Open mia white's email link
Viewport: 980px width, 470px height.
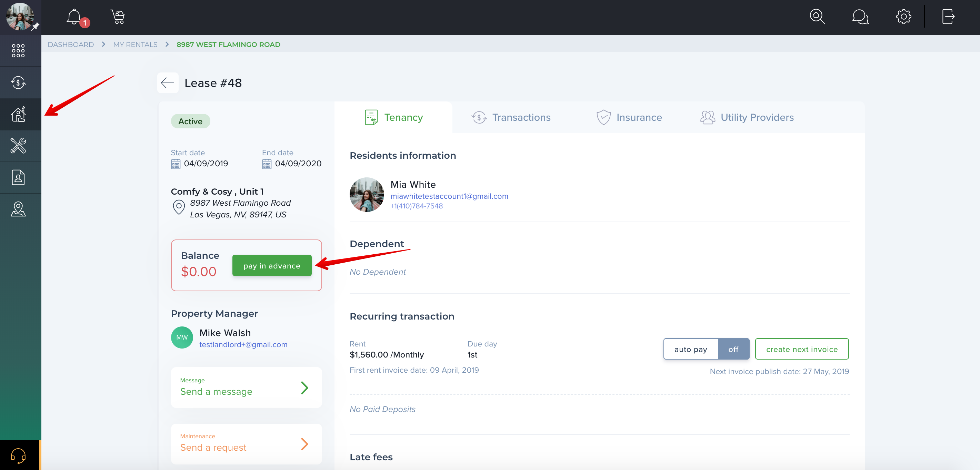[x=449, y=196]
